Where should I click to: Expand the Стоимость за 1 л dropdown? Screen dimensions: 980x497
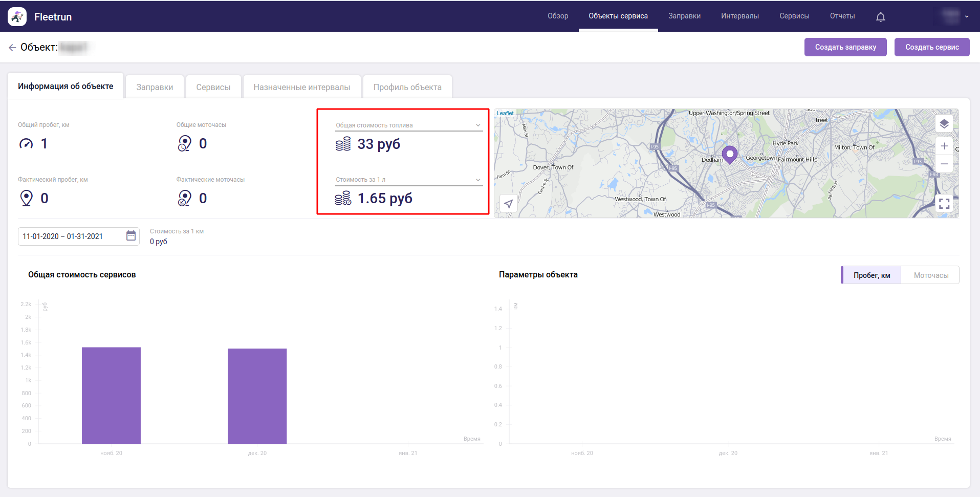click(x=478, y=180)
